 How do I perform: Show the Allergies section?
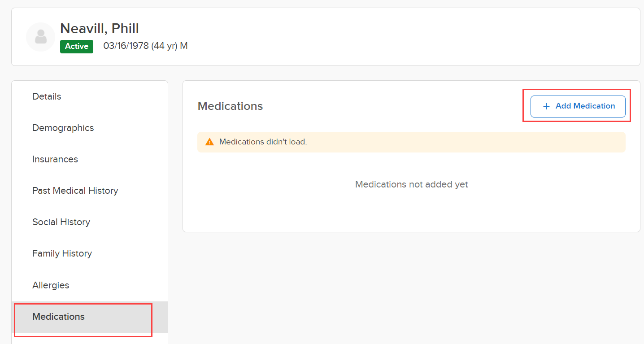tap(51, 285)
